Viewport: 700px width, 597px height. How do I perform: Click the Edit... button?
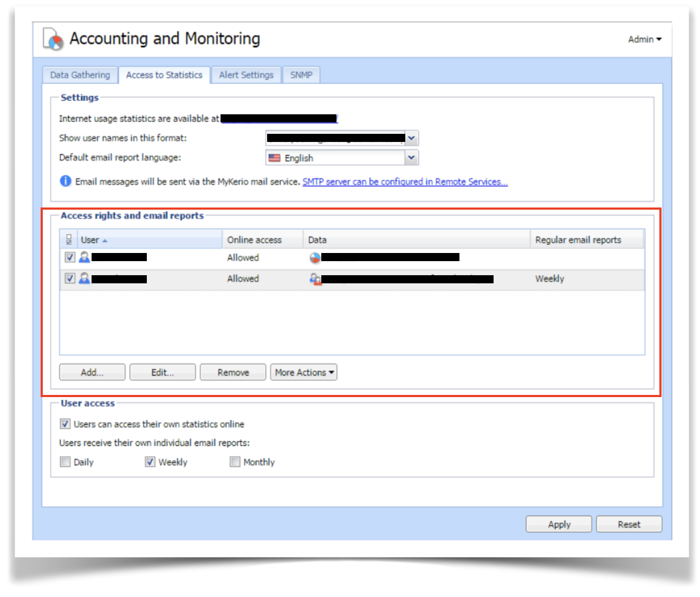pyautogui.click(x=163, y=372)
